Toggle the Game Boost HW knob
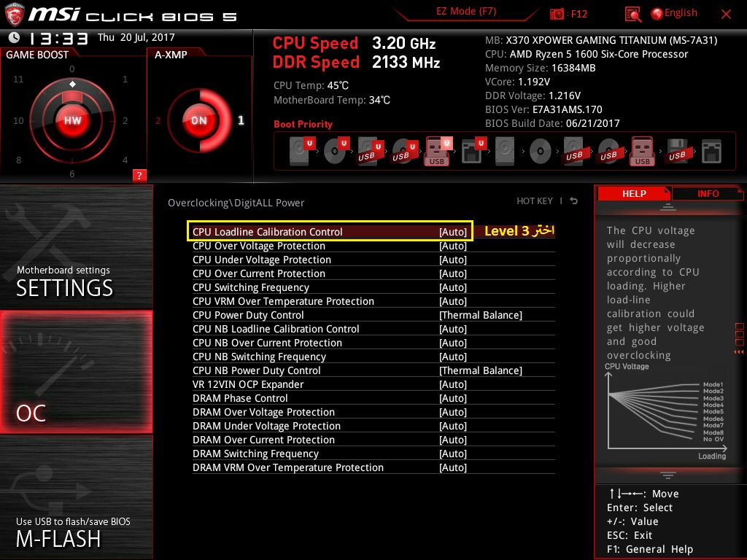The width and height of the screenshot is (747, 560). coord(72,120)
